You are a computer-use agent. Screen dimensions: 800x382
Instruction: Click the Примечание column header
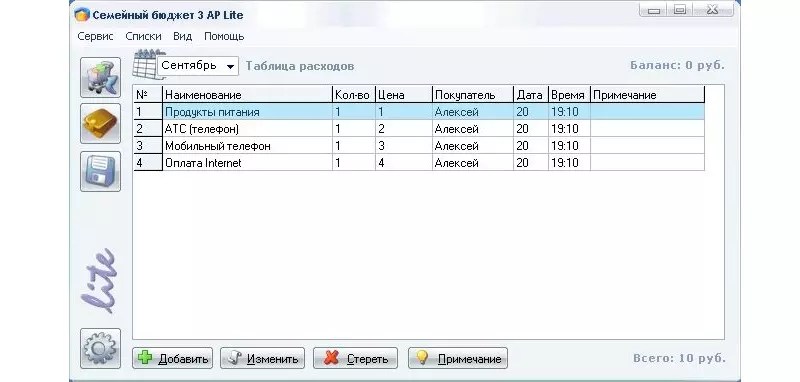point(647,95)
